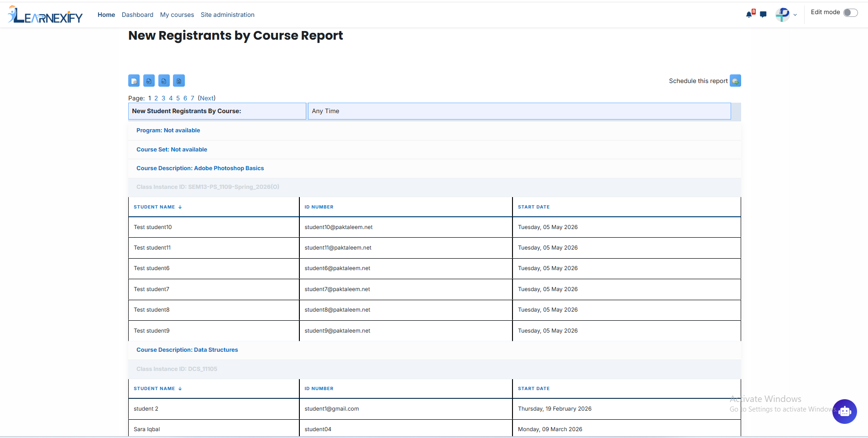Open the messages chat icon
868x438 pixels.
763,15
